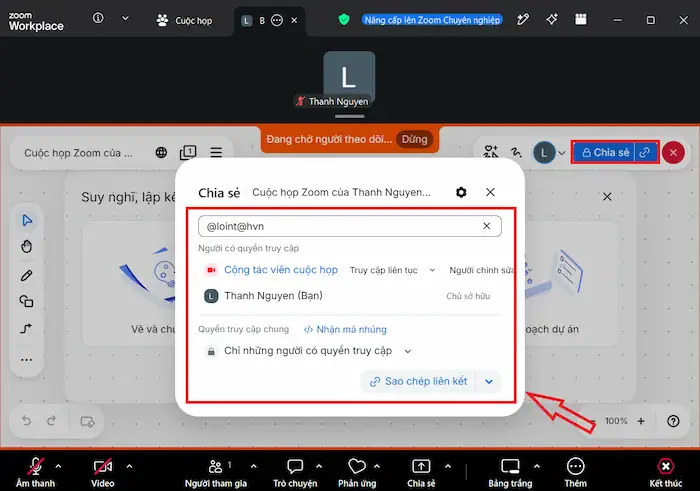
Task: Click Nhận mã nhúng link
Action: 345,329
